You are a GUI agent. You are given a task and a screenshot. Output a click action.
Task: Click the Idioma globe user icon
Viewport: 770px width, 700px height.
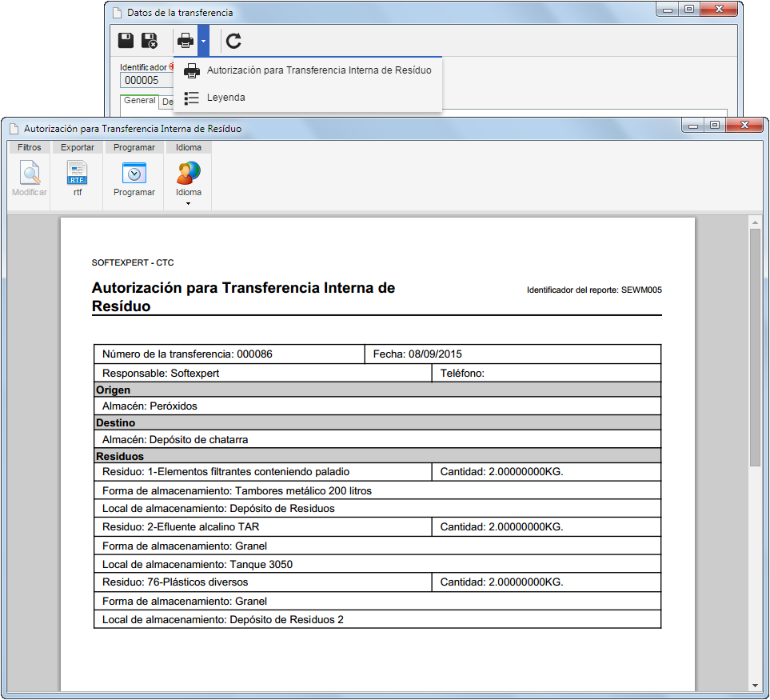click(189, 173)
